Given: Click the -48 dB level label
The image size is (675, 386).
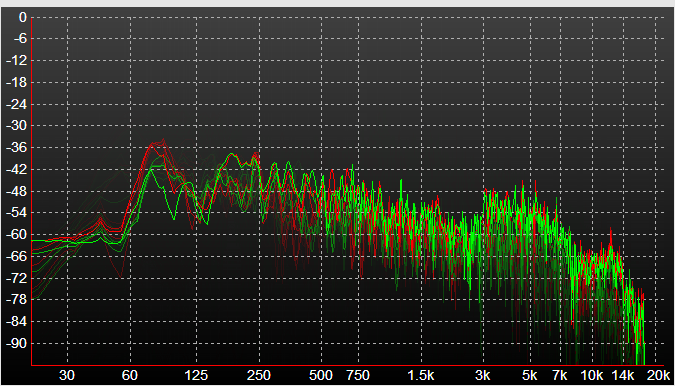Looking at the screenshot, I should coord(16,191).
